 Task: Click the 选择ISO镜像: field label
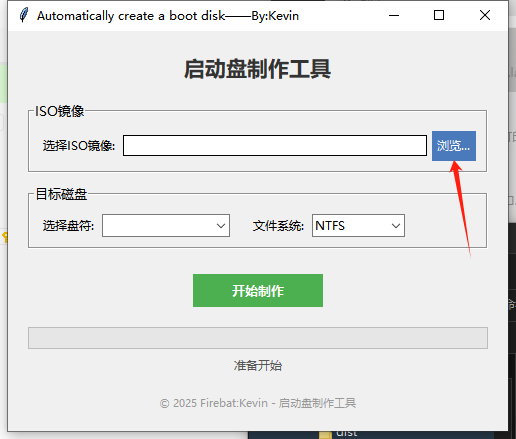[79, 146]
